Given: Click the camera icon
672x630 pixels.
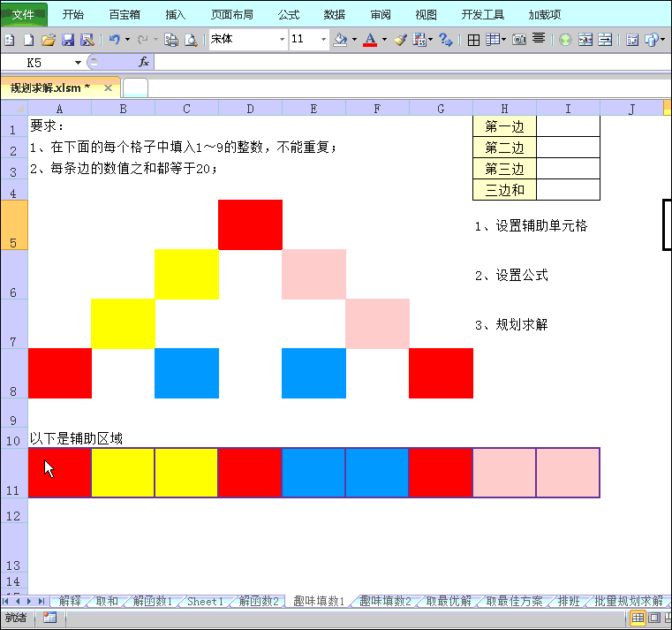Looking at the screenshot, I should point(519,40).
